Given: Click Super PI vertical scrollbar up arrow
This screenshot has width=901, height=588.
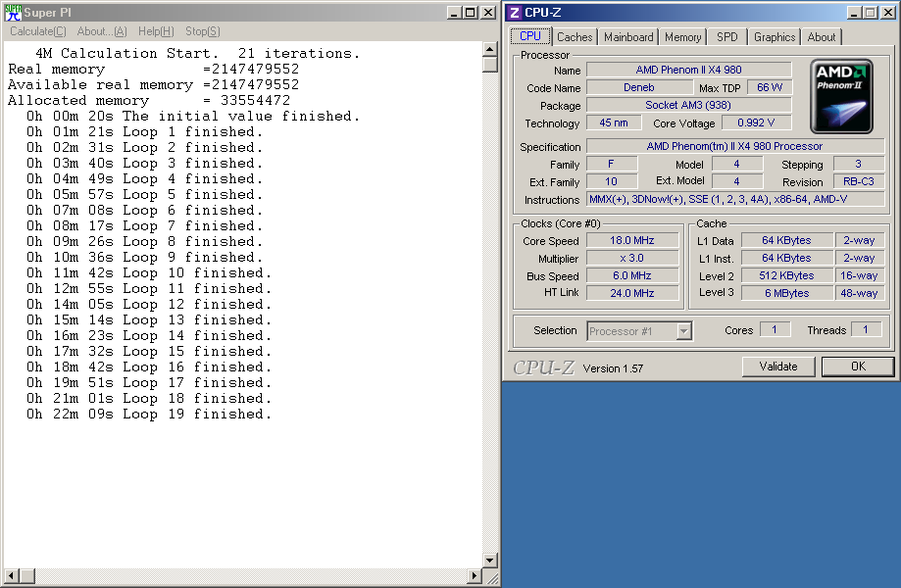Looking at the screenshot, I should pos(489,49).
